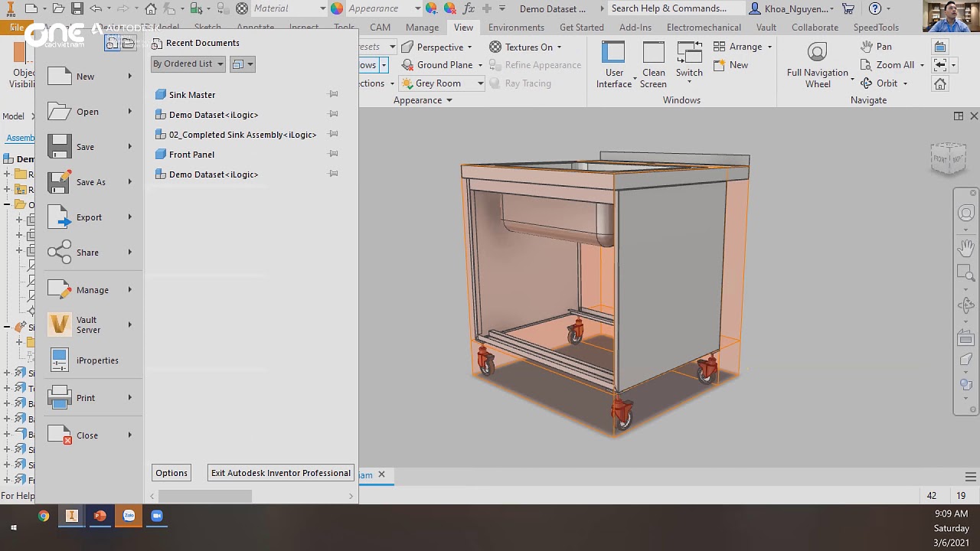
Task: Click the Full Navigation Wheel ribbon button
Action: tap(818, 64)
